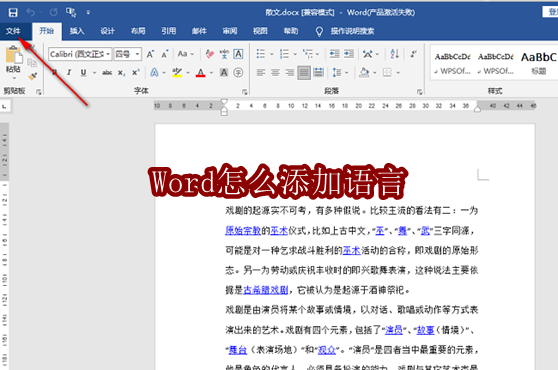Image resolution: width=558 pixels, height=370 pixels.
Task: Open the 设计 (Design) tab
Action: coord(107,31)
